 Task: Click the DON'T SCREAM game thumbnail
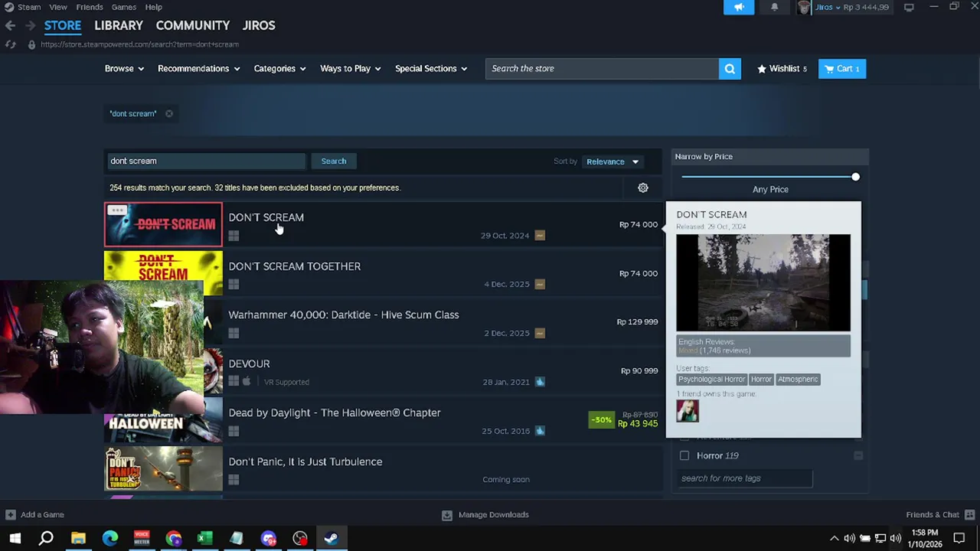pyautogui.click(x=163, y=225)
